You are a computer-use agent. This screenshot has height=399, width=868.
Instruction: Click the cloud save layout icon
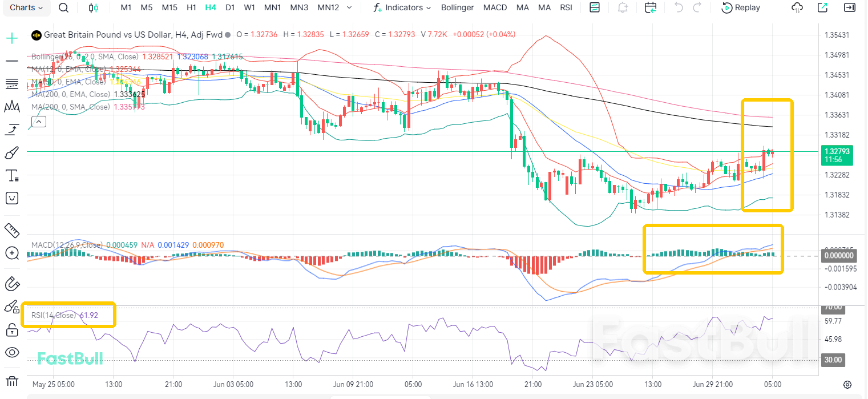click(x=797, y=8)
